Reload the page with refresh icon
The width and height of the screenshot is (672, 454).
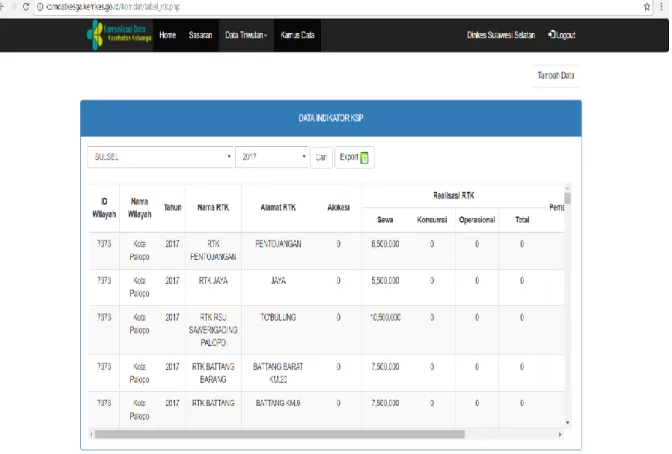26,7
